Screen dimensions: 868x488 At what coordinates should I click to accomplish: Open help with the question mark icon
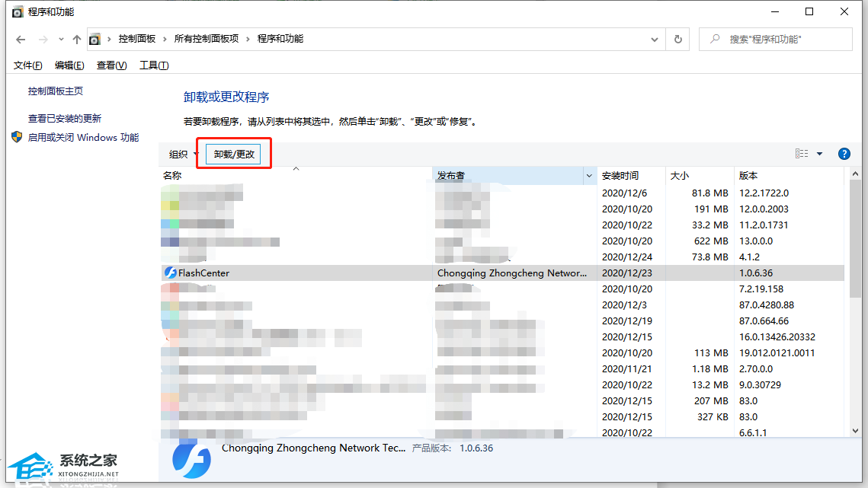[844, 154]
